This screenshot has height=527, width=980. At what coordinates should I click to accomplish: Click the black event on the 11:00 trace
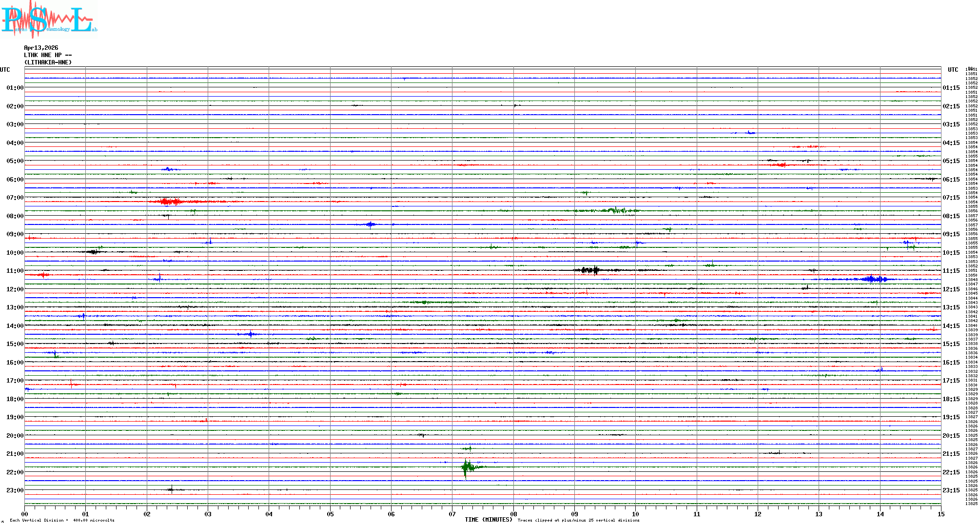[589, 270]
